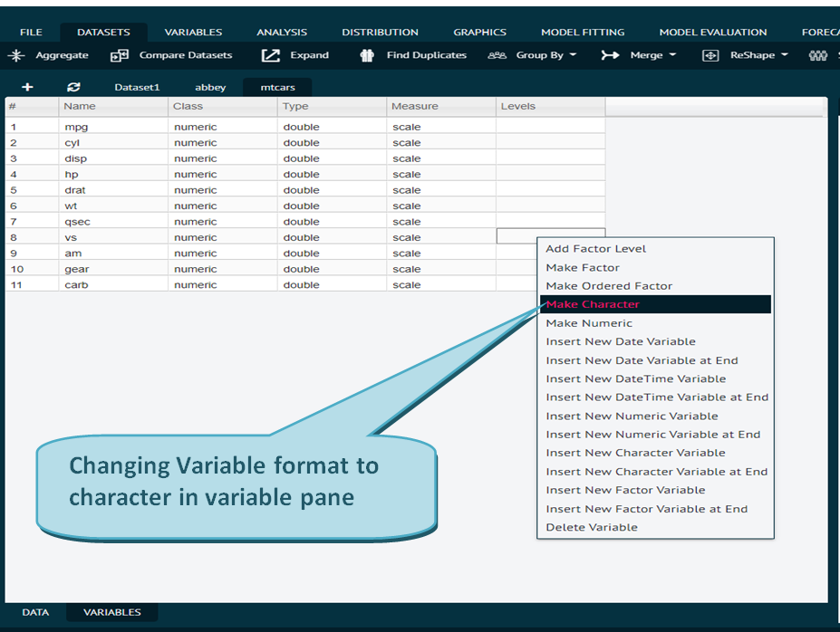This screenshot has height=632, width=840.
Task: Open the abbey dataset tab
Action: coord(210,87)
